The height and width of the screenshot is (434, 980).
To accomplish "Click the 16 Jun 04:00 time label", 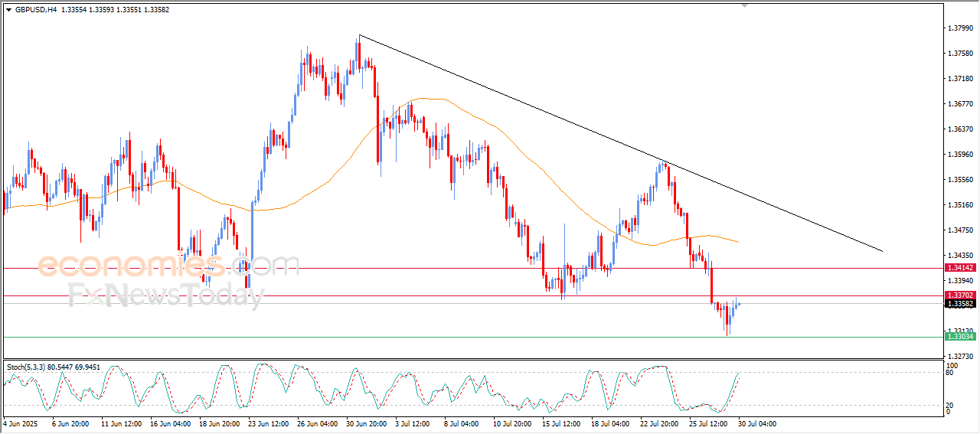I will pos(169,423).
